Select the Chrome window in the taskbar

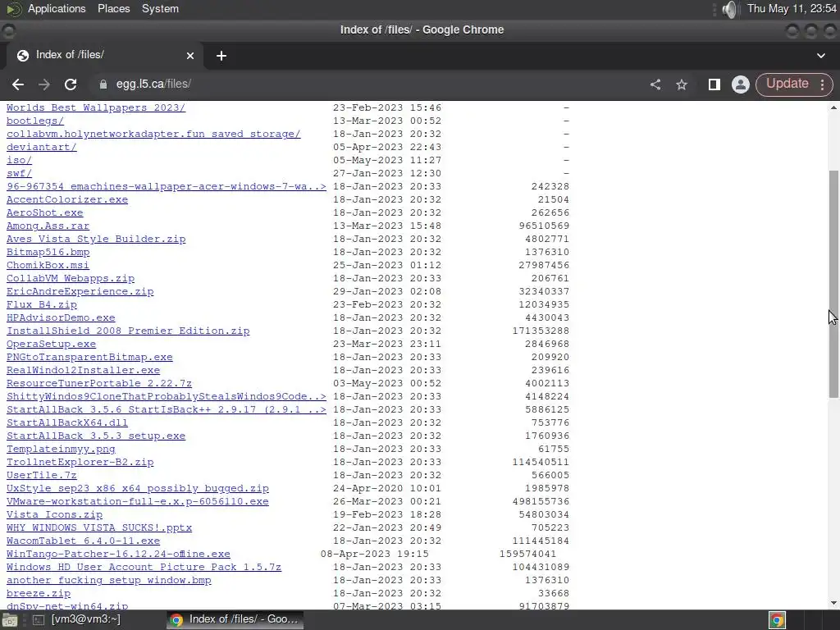235,619
